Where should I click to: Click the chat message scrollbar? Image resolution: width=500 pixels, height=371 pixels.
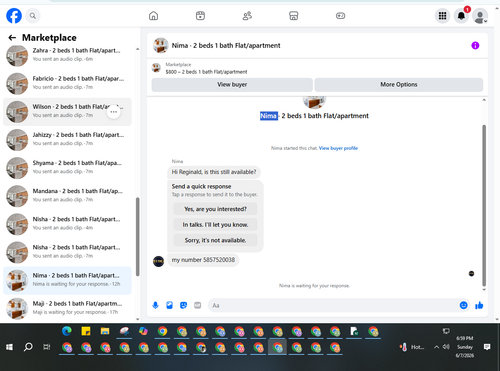[x=484, y=205]
